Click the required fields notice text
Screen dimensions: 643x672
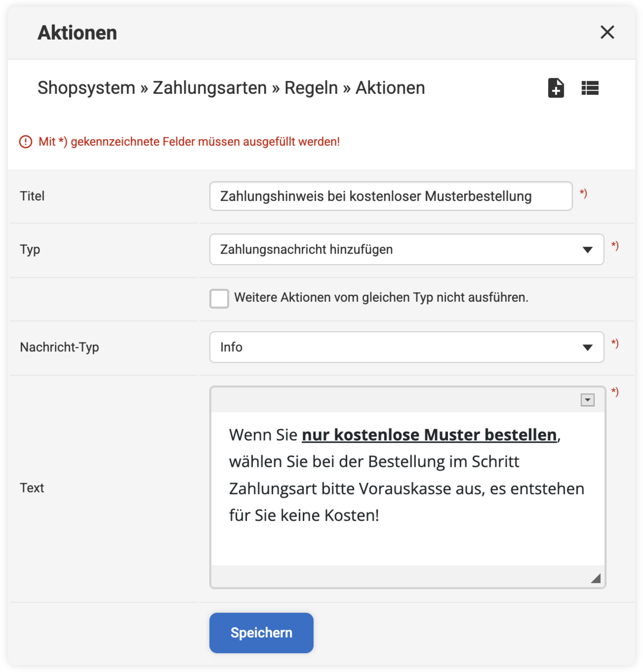tap(189, 142)
